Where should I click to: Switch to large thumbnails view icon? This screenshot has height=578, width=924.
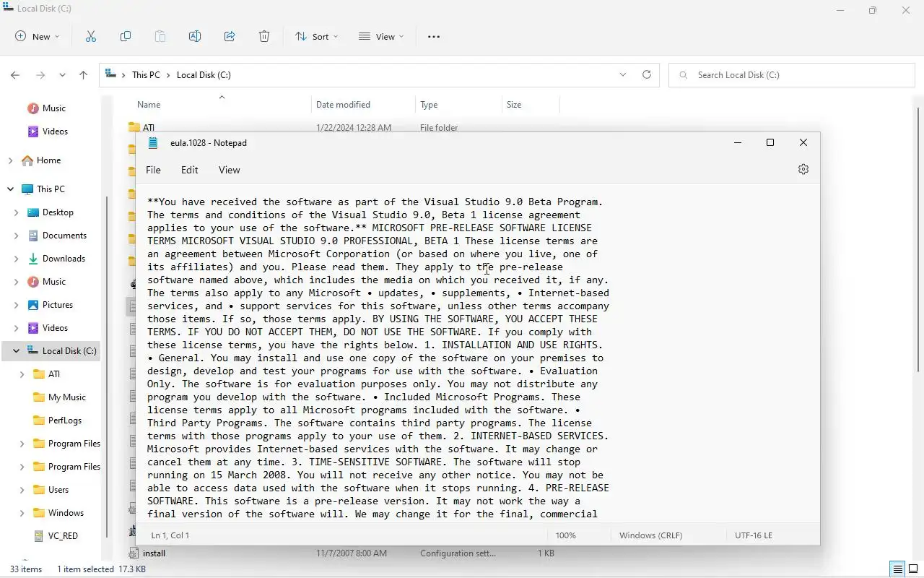pos(912,569)
